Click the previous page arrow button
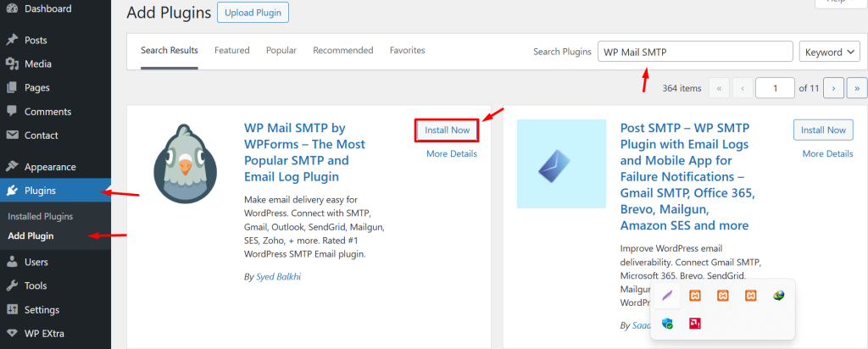 pyautogui.click(x=743, y=88)
